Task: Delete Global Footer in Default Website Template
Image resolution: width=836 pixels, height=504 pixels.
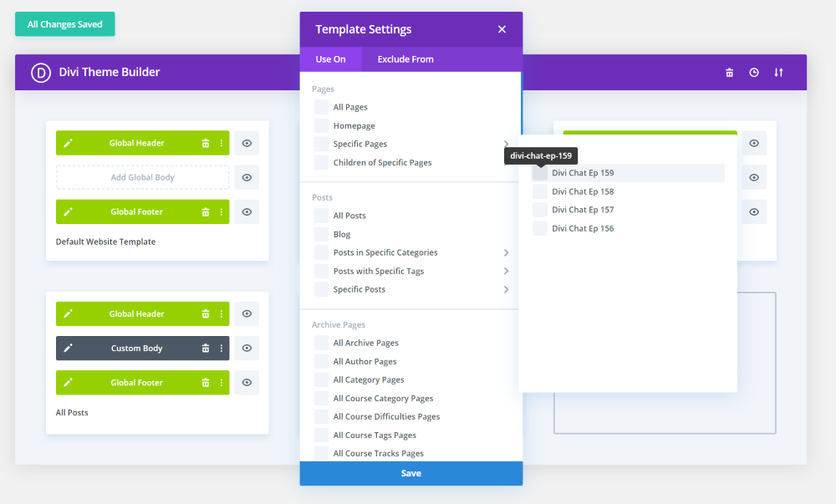Action: pos(206,212)
